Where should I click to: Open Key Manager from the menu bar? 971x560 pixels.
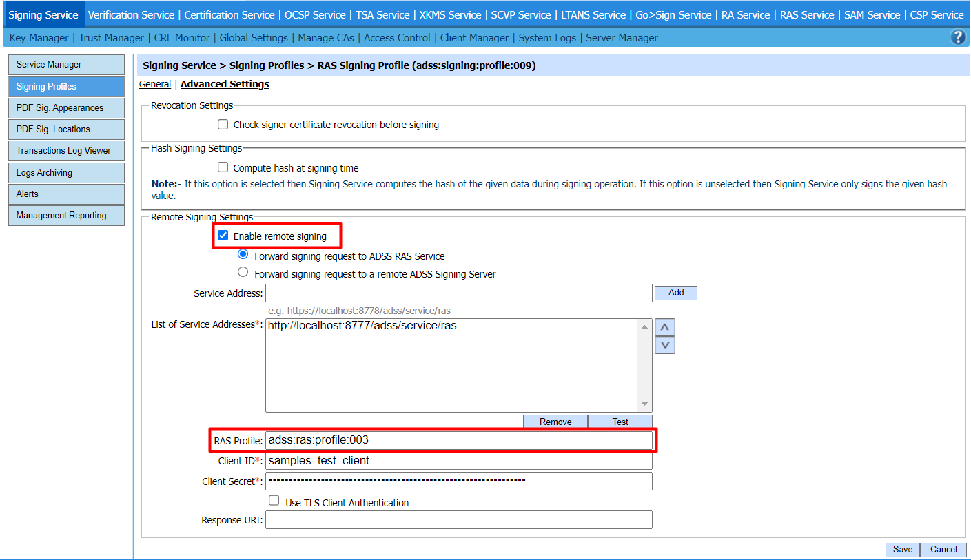click(x=39, y=38)
